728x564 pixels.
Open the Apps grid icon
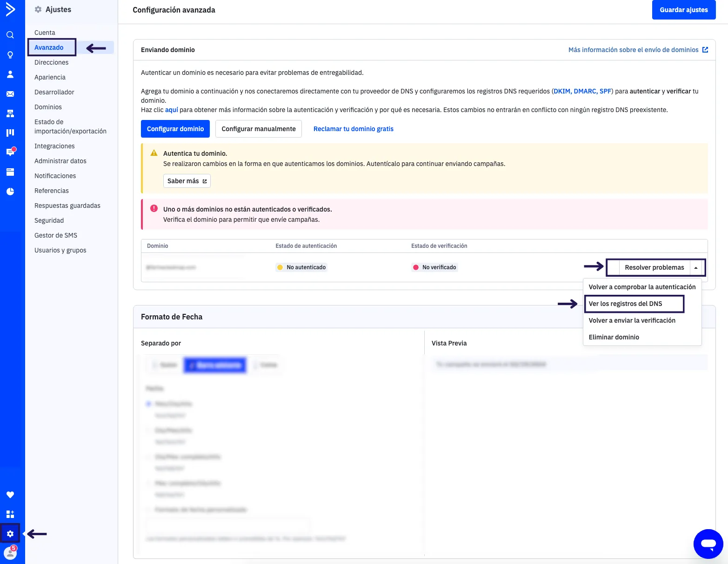(10, 514)
